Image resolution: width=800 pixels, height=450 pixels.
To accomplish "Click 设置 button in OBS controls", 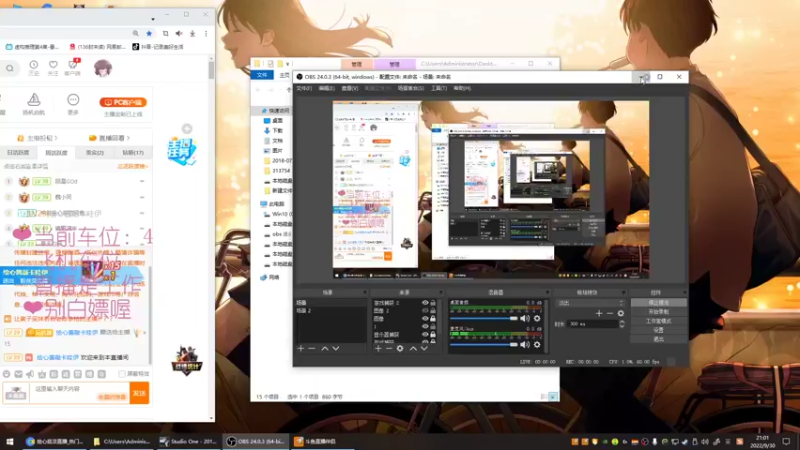I will pyautogui.click(x=659, y=330).
